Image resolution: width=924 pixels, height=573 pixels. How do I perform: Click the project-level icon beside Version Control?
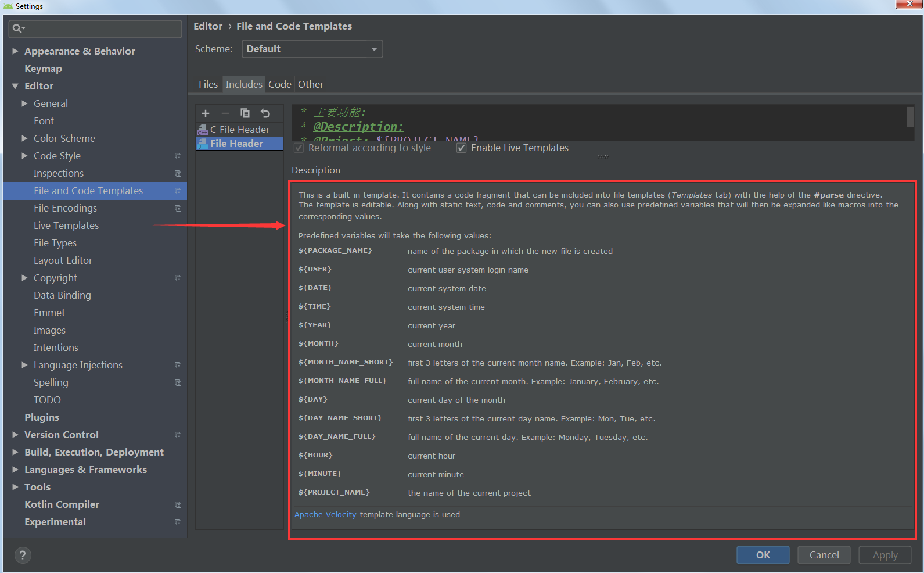point(178,435)
